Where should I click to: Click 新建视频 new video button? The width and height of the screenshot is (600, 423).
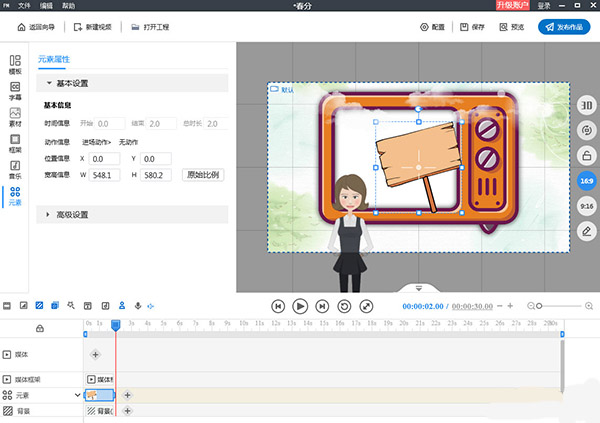(x=93, y=27)
